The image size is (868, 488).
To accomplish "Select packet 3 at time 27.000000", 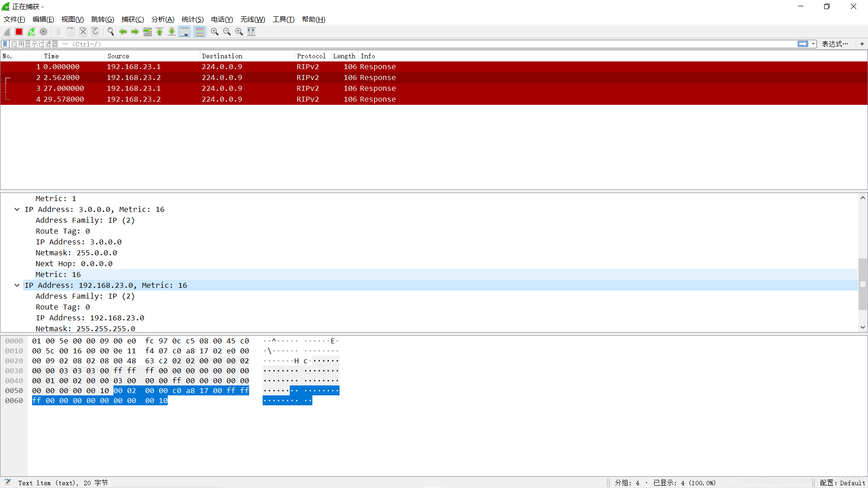I will [434, 89].
